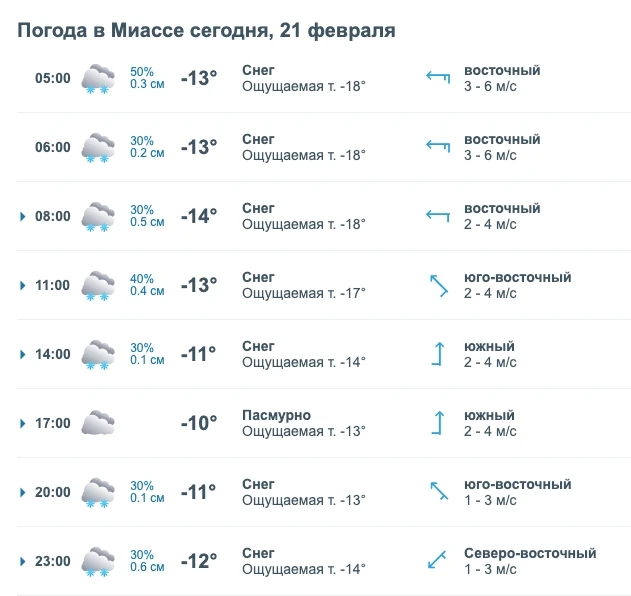Click the 50% precipitation chance at 05:00

[141, 71]
